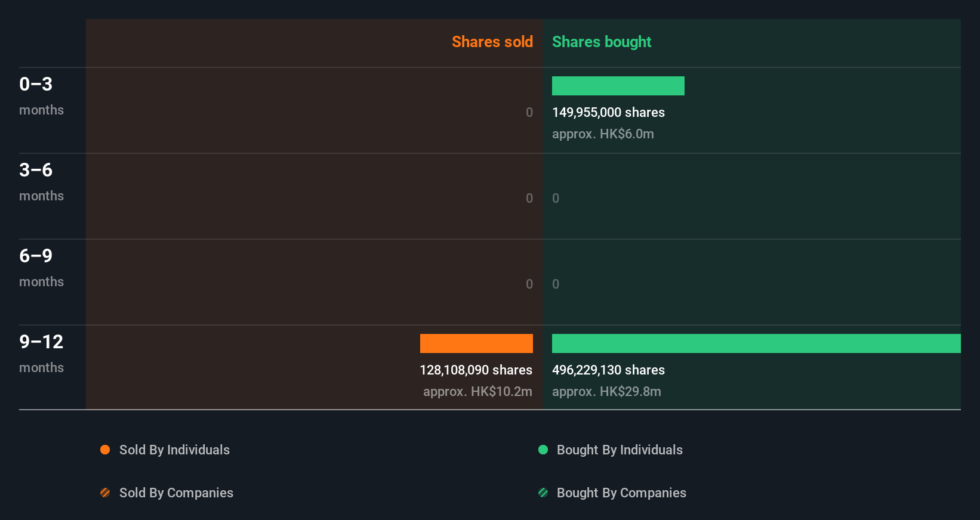Select the Sold By Companies legend label
The width and height of the screenshot is (980, 520).
tap(176, 493)
